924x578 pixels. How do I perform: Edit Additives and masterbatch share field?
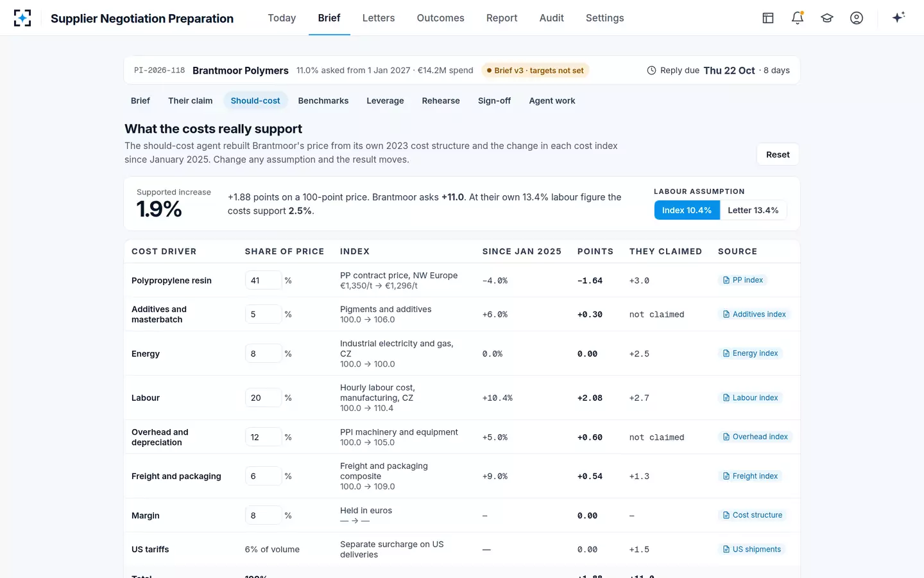[263, 314]
